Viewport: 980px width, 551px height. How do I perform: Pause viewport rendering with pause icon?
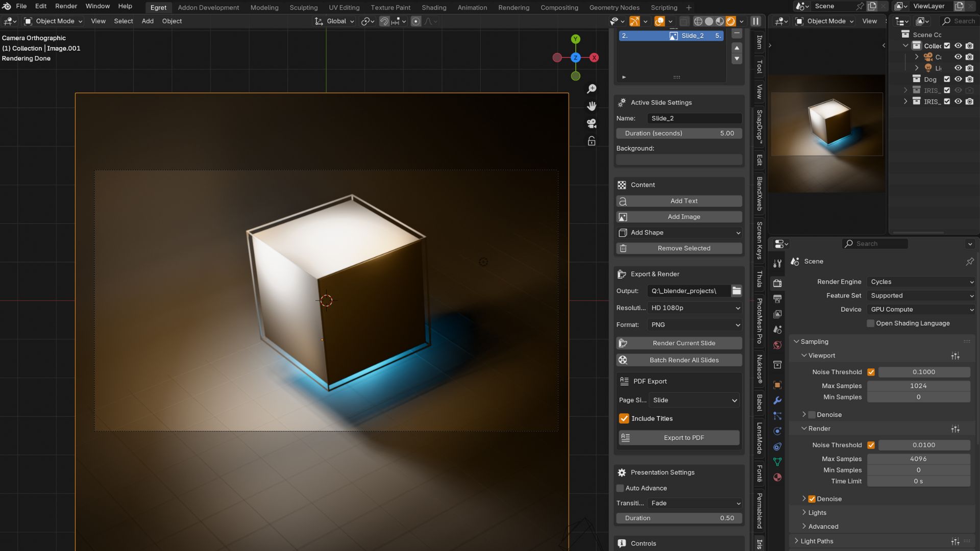(x=756, y=21)
